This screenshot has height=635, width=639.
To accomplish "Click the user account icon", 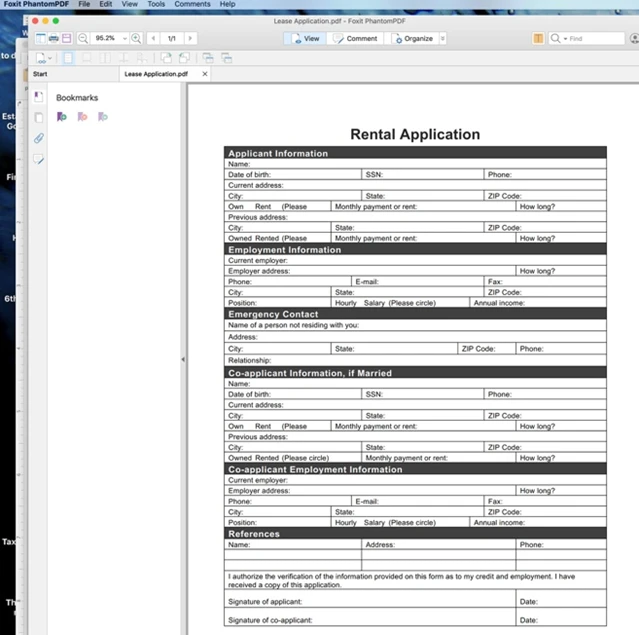I will (x=634, y=38).
